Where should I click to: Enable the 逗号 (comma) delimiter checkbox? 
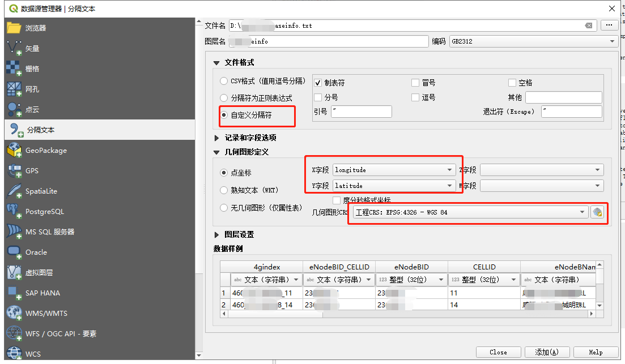416,97
